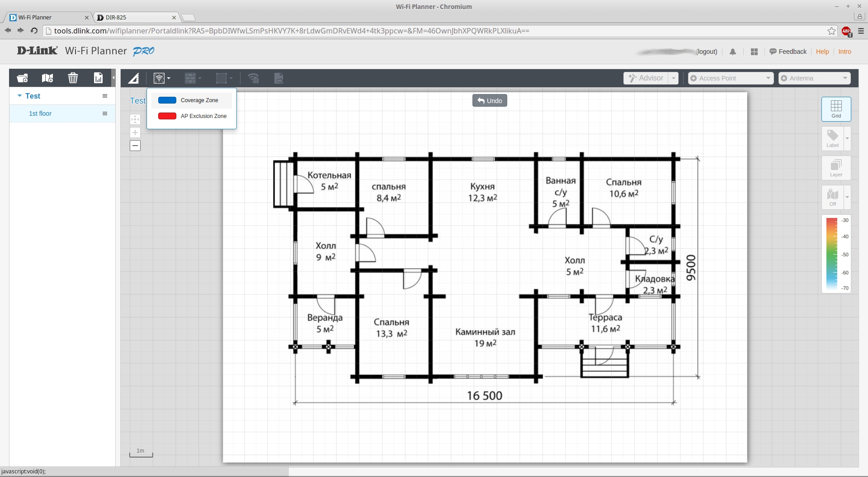Click the add new project folder icon
Image resolution: width=868 pixels, height=477 pixels.
tap(23, 78)
